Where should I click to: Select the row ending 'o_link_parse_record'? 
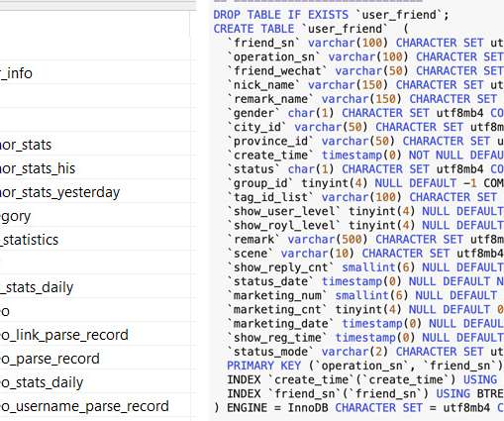[x=95, y=335]
